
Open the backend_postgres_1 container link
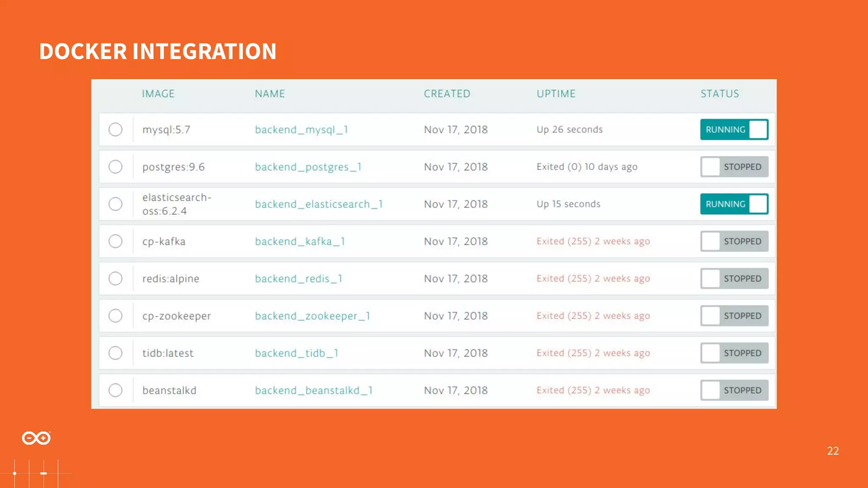(308, 167)
